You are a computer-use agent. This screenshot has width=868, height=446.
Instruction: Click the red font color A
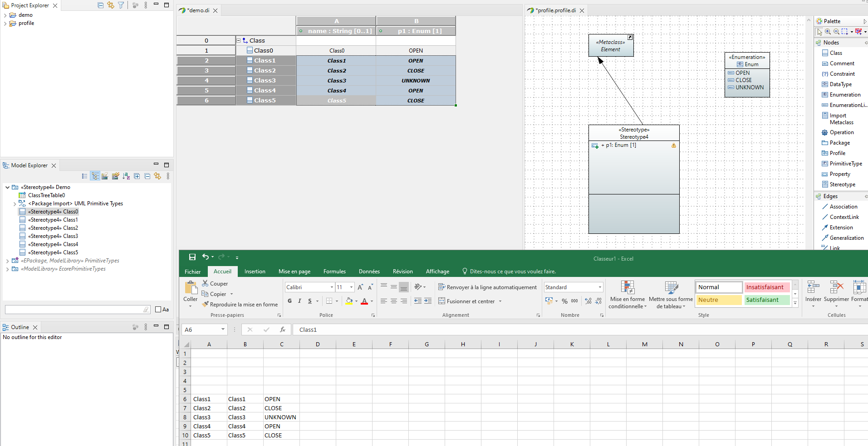pyautogui.click(x=364, y=301)
